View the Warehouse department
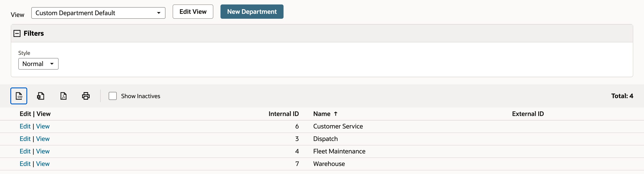 43,164
